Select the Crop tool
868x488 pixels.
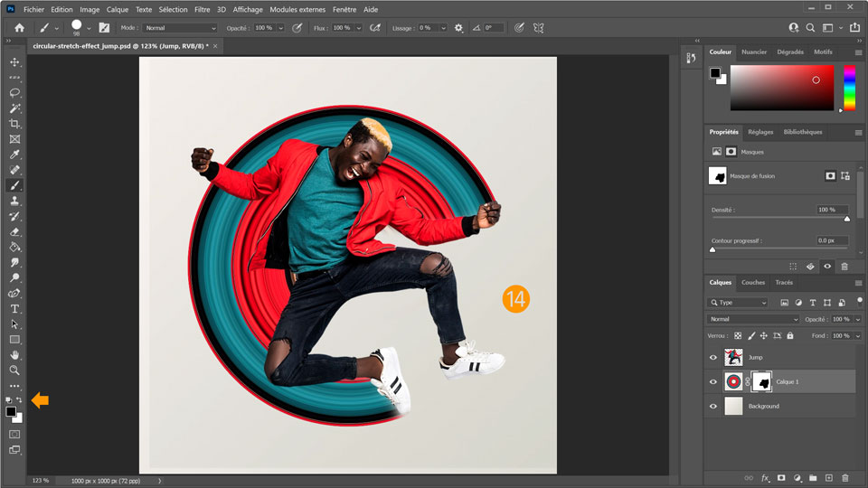14,123
